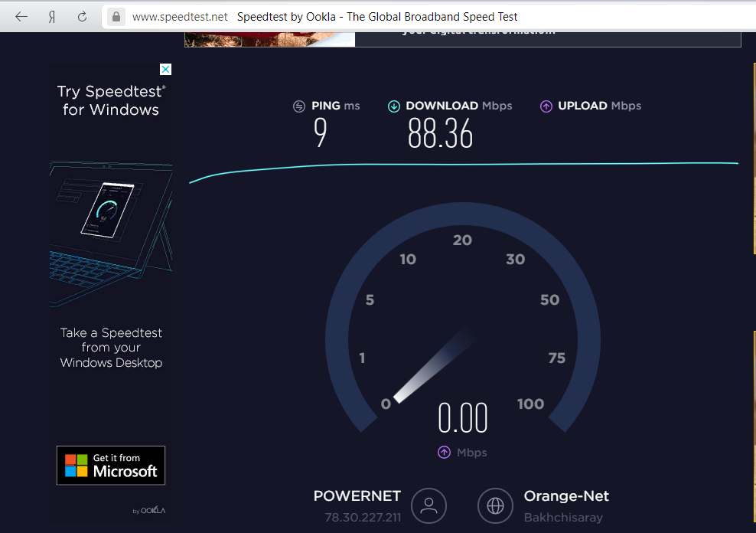
Task: Click the Get it from Microsoft button
Action: (111, 465)
